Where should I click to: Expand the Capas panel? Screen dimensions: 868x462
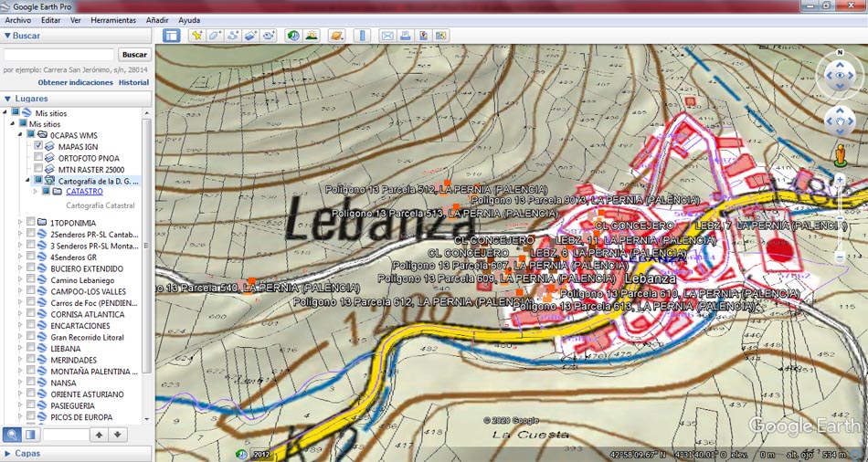pos(7,453)
